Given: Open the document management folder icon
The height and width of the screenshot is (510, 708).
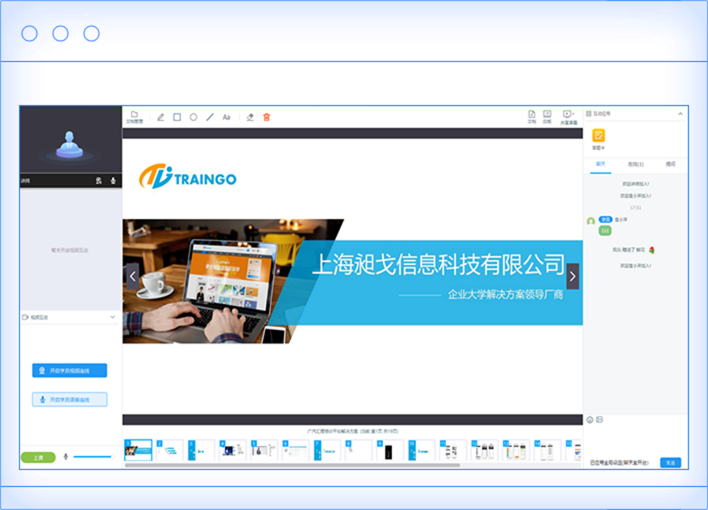Looking at the screenshot, I should click(x=134, y=117).
